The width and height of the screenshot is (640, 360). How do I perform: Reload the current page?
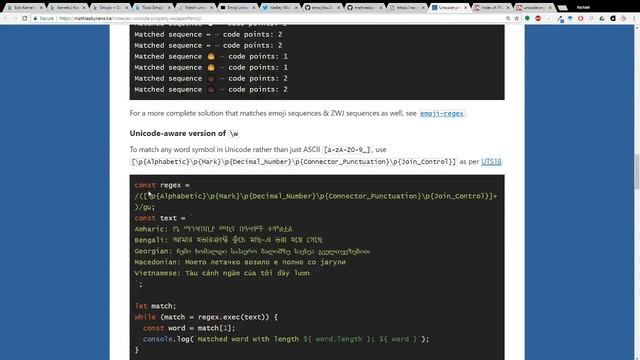coord(24,18)
